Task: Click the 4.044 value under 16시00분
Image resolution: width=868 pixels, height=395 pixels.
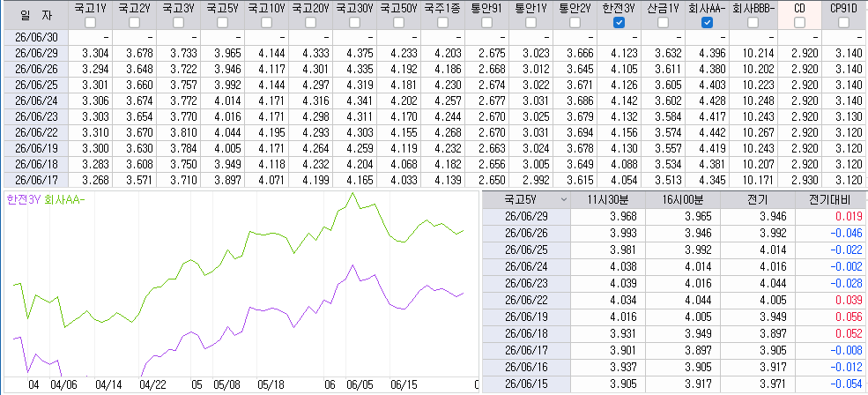Action: 699,300
